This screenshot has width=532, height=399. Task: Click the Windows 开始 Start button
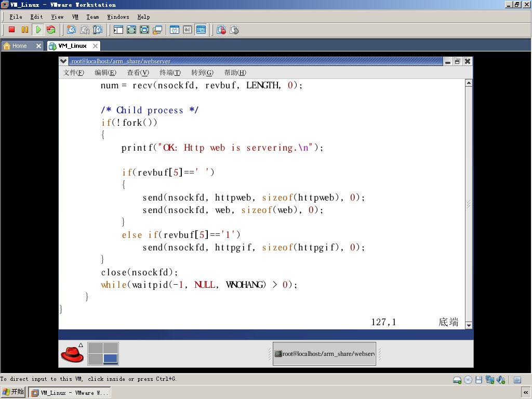13,393
